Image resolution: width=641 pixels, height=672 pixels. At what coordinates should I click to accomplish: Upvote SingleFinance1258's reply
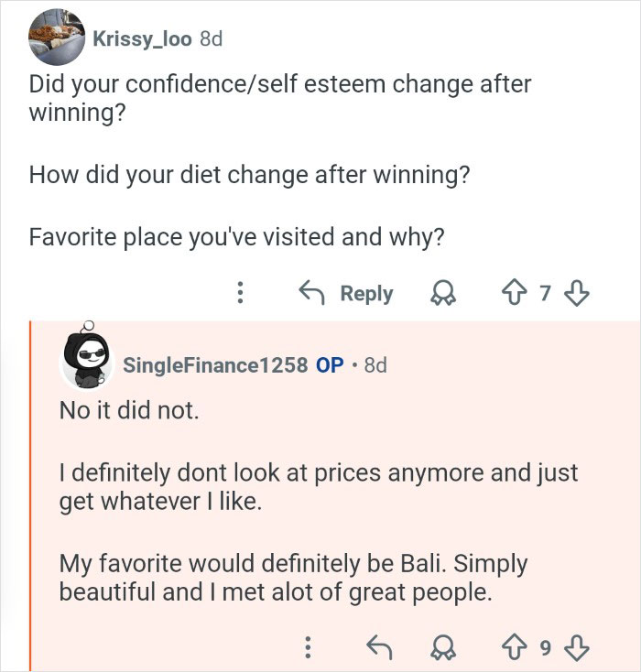coord(511,648)
